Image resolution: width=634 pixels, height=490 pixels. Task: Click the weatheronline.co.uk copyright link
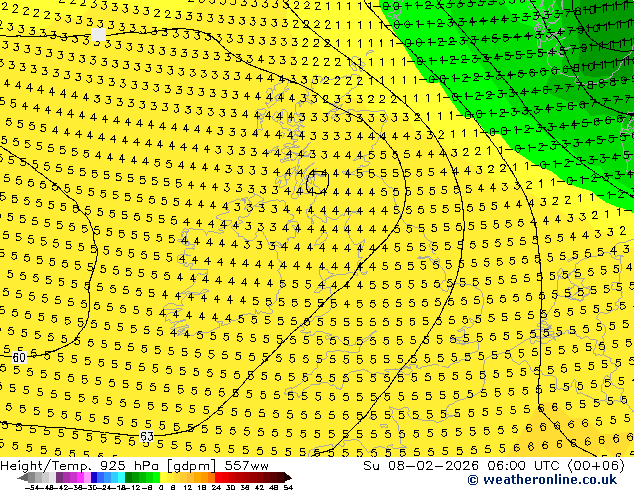pos(542,480)
